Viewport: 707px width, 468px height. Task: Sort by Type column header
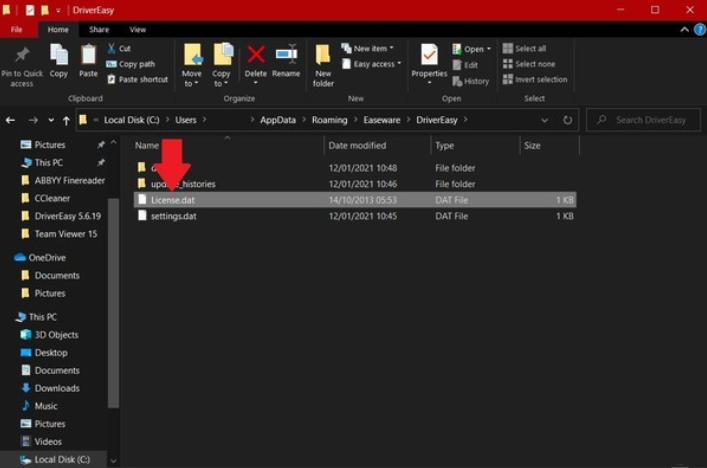pos(445,145)
